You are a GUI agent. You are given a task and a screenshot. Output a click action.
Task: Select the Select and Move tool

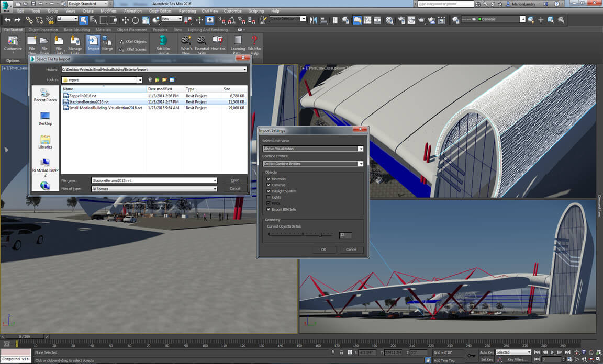125,20
